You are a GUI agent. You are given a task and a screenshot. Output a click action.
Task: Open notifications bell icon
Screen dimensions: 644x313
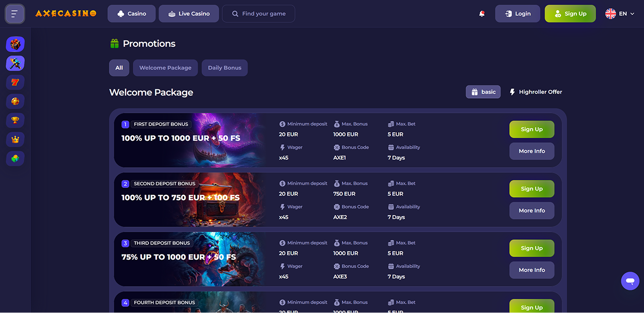click(x=482, y=14)
